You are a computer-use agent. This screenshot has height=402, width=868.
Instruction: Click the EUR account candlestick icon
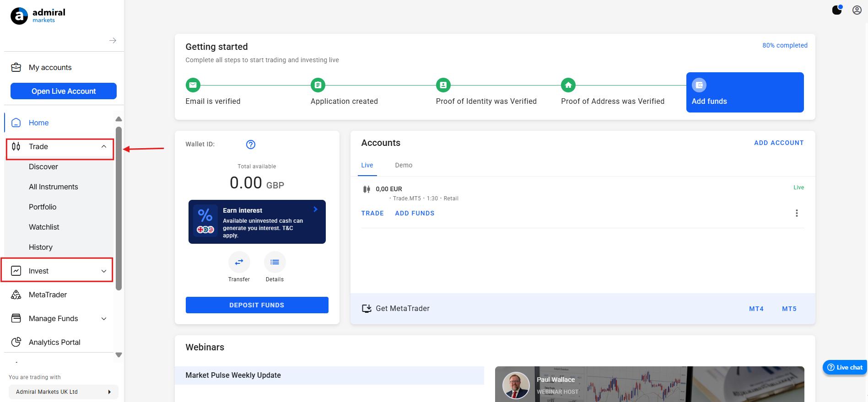[x=367, y=189]
